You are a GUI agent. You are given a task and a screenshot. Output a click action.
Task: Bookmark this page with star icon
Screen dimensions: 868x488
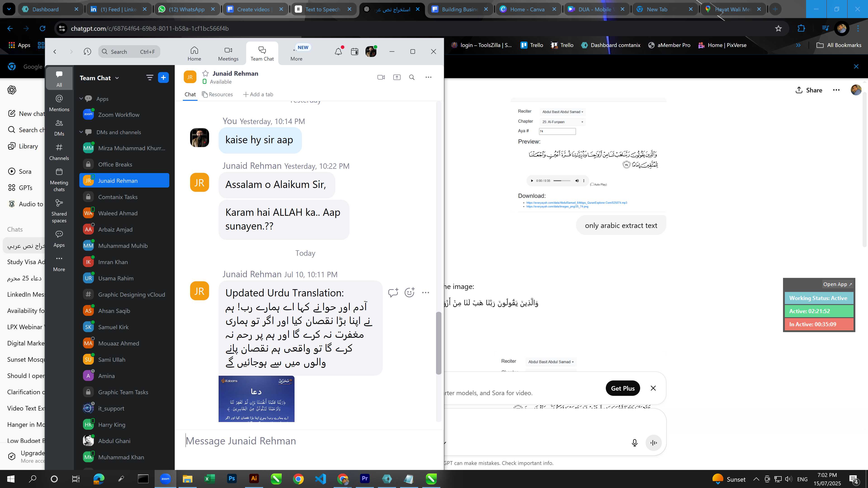click(778, 29)
